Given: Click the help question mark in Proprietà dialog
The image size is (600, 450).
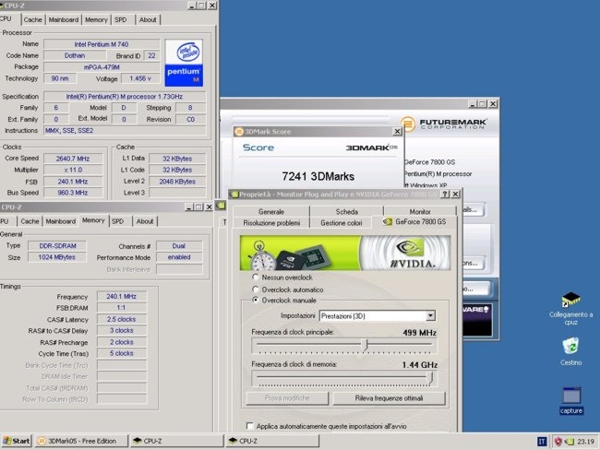Looking at the screenshot, I should pos(443,194).
